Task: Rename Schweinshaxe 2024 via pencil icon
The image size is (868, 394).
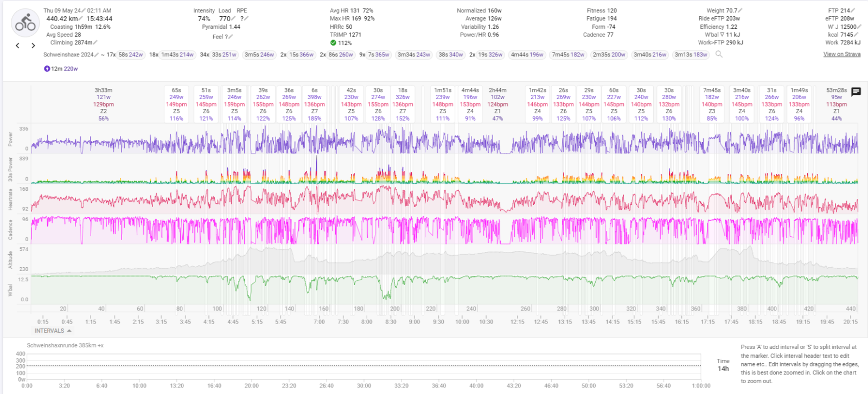Action: click(97, 55)
